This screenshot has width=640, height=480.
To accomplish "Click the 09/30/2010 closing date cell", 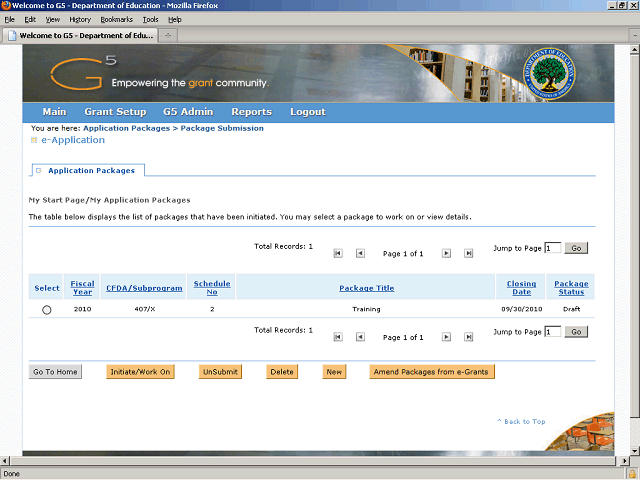I will pyautogui.click(x=522, y=309).
